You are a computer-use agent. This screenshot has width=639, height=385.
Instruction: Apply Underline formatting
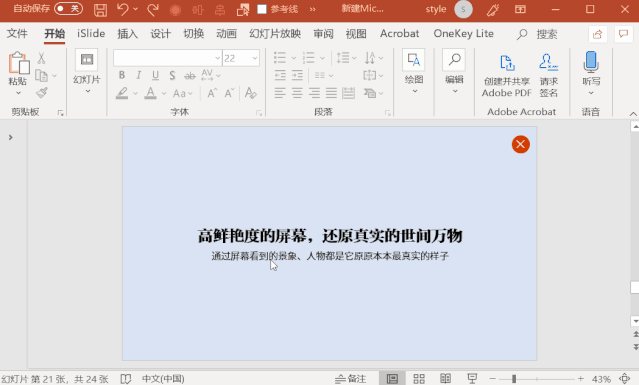point(155,75)
